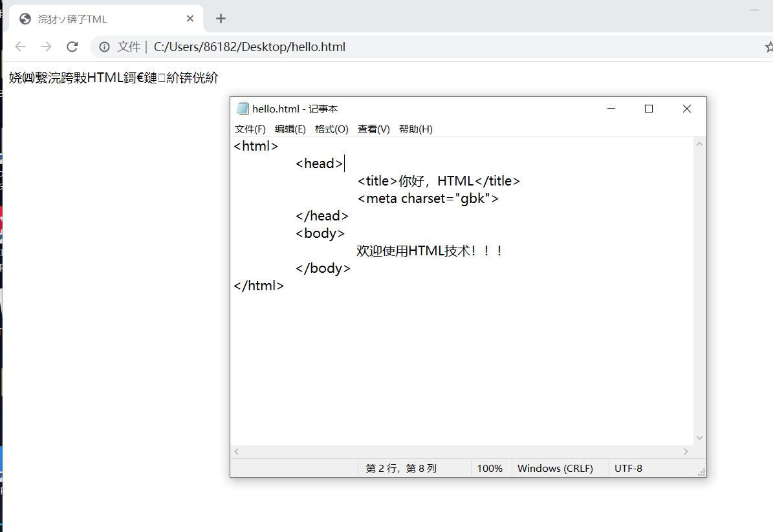The width and height of the screenshot is (773, 532).
Task: Click the UTF-8 encoding status entry
Action: 628,469
